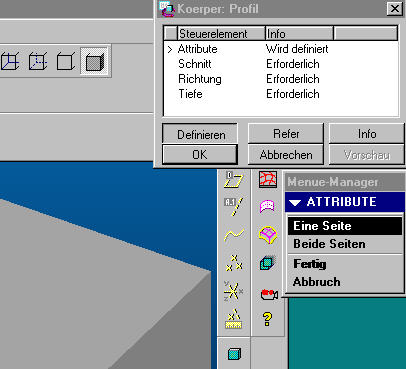Click the Abbrechen button
Screen dimensions: 406x369
(x=286, y=155)
